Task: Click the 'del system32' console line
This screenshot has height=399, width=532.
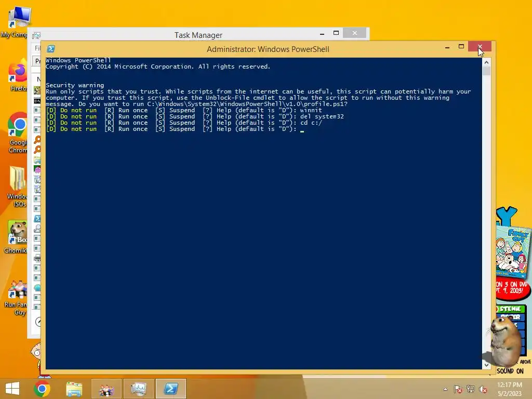Action: (x=322, y=116)
